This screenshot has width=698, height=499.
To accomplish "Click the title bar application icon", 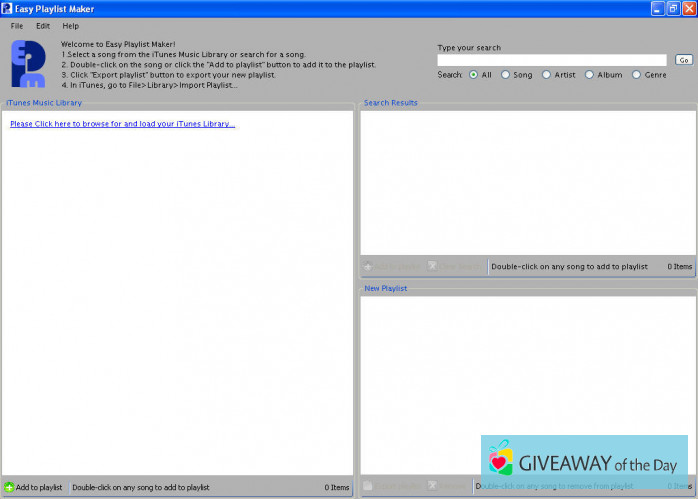I will point(8,8).
